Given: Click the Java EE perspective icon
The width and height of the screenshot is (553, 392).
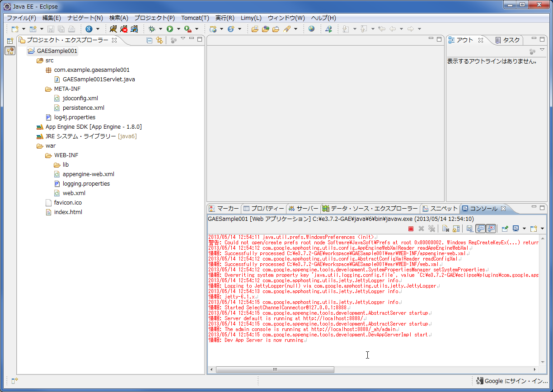Looking at the screenshot, I should click(10, 51).
